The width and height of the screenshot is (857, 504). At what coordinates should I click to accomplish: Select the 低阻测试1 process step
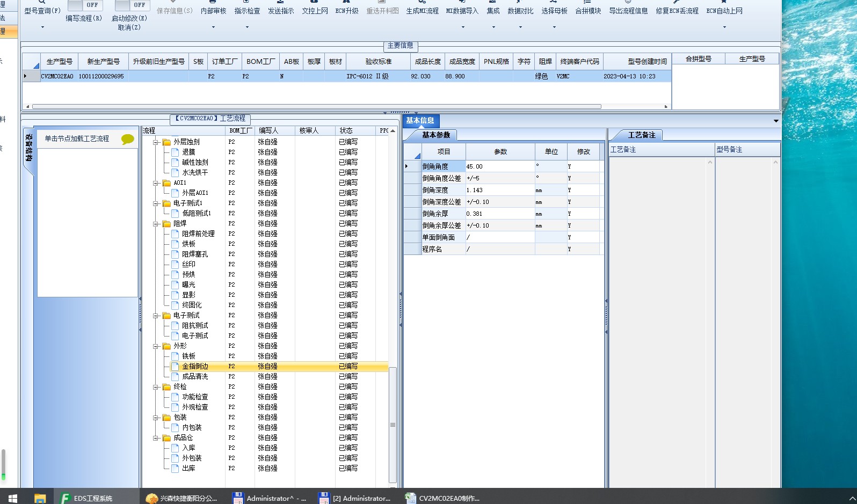197,213
